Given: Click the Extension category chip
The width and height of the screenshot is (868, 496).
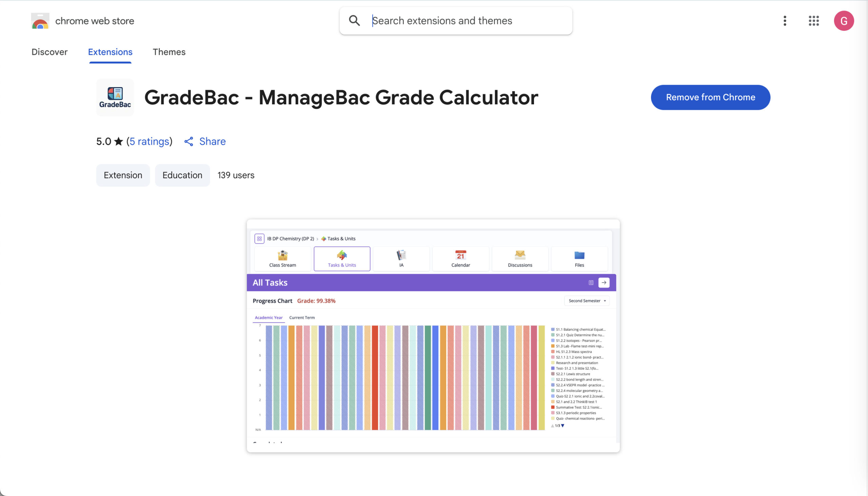Looking at the screenshot, I should click(123, 175).
